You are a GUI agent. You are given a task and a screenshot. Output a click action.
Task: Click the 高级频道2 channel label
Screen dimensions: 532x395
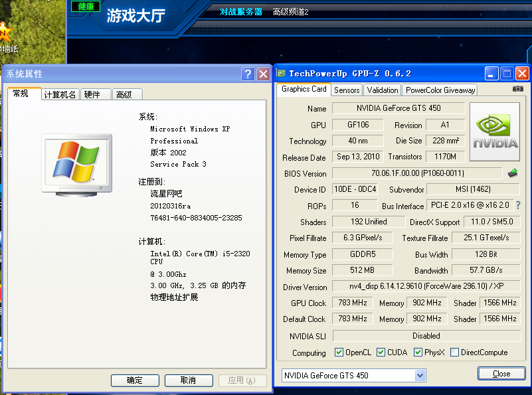[x=291, y=12]
